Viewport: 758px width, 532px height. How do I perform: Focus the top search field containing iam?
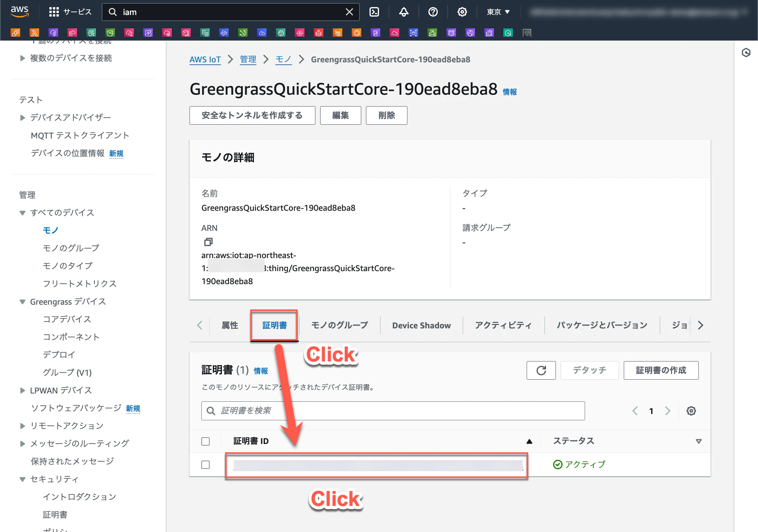click(231, 12)
